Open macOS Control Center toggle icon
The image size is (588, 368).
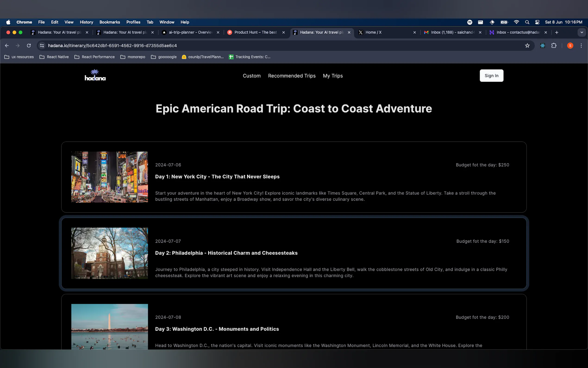tap(537, 22)
